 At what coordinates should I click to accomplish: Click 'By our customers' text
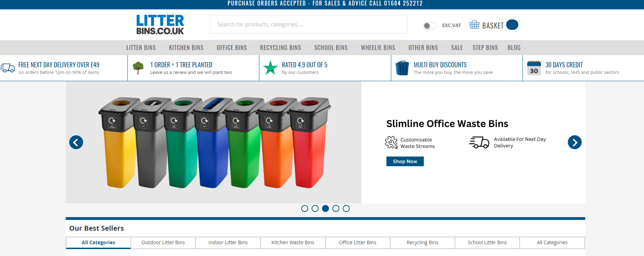tap(300, 72)
